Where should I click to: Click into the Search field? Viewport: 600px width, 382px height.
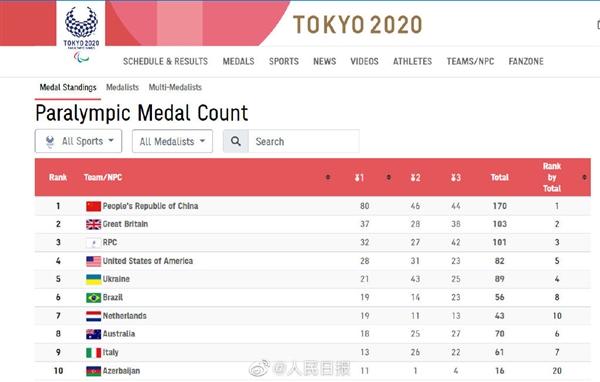pyautogui.click(x=304, y=141)
